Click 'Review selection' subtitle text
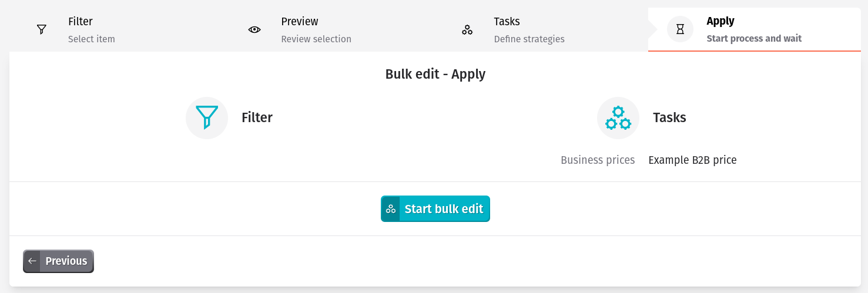This screenshot has width=868, height=293. (x=316, y=39)
